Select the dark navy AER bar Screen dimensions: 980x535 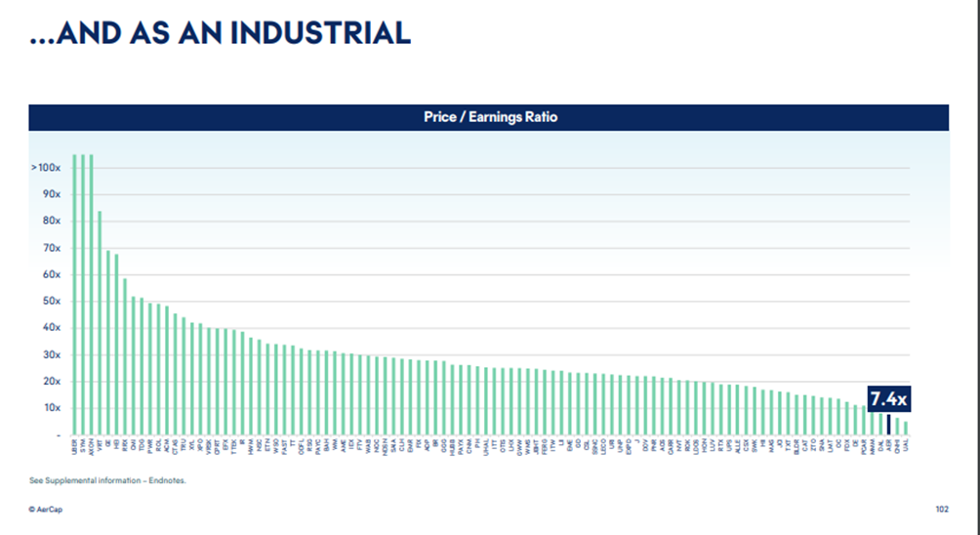(888, 424)
